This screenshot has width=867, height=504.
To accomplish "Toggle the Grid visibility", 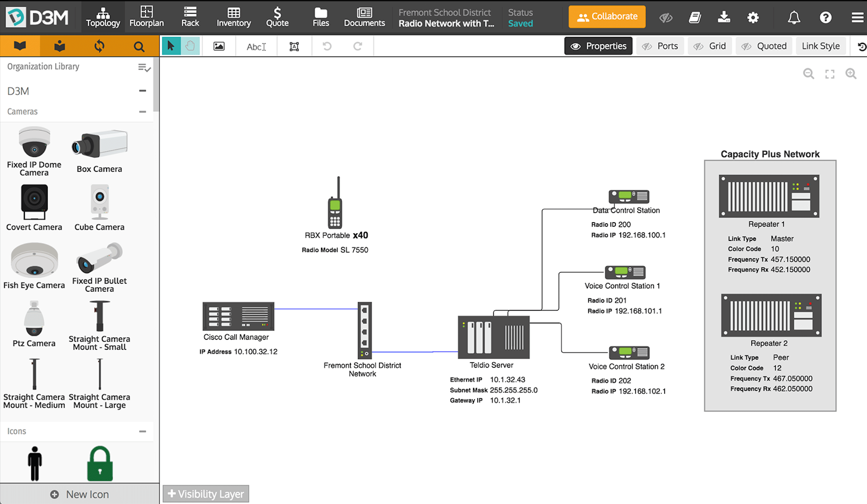I will point(710,46).
